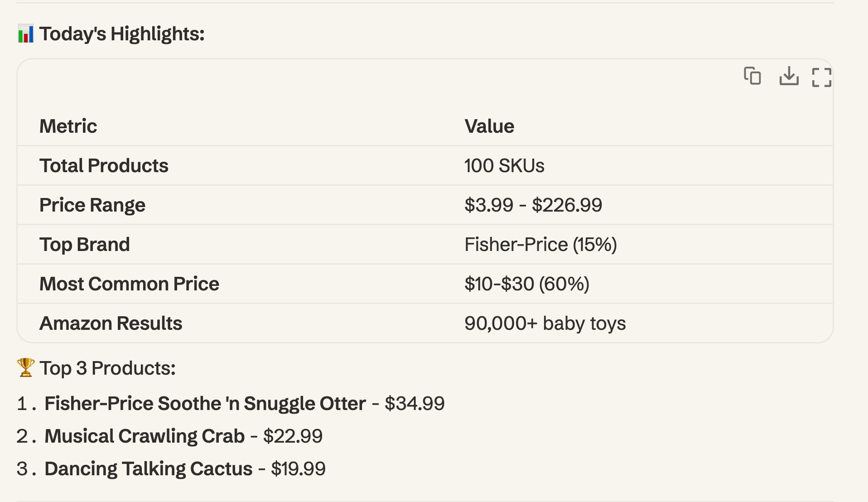Click the Today's Highlights heading text

coord(121,33)
